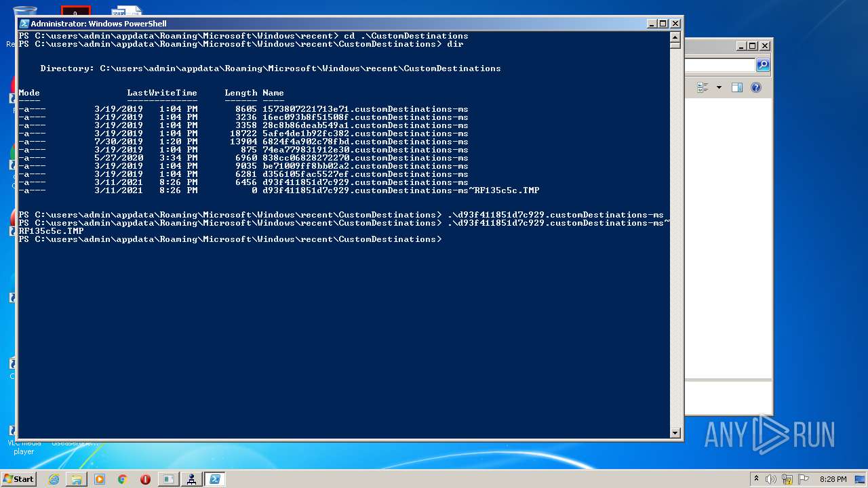The height and width of the screenshot is (488, 868).
Task: Click the Mode column header
Action: click(x=29, y=93)
